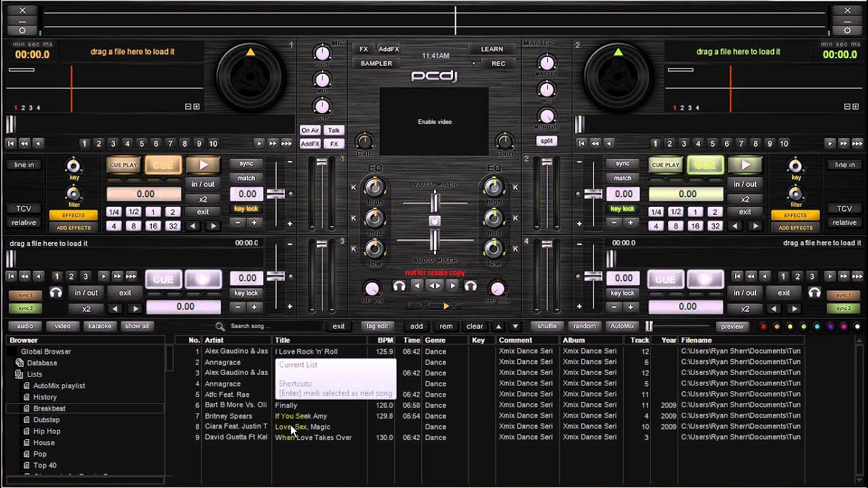
Task: Toggle deck 1 line in
Action: [24, 165]
